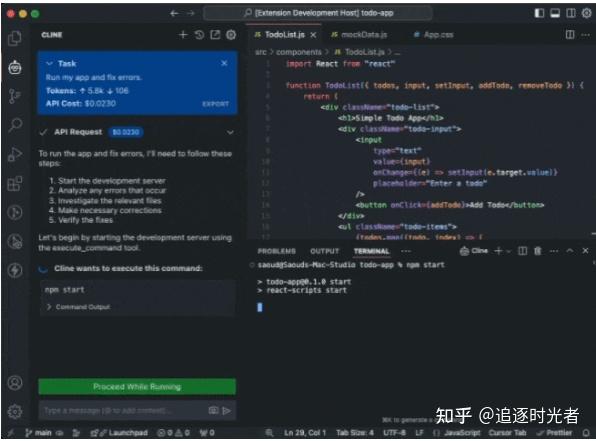Open Cline task history
The width and height of the screenshot is (596, 441).
click(199, 35)
